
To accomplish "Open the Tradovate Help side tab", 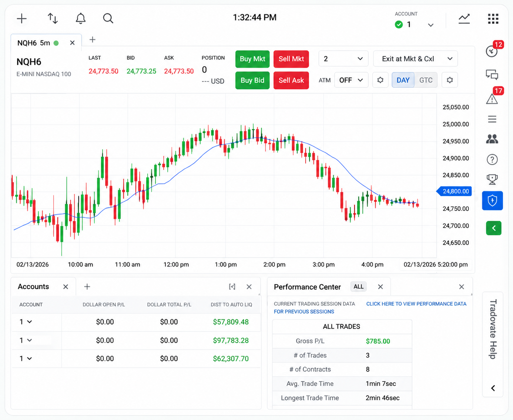I will [493, 329].
